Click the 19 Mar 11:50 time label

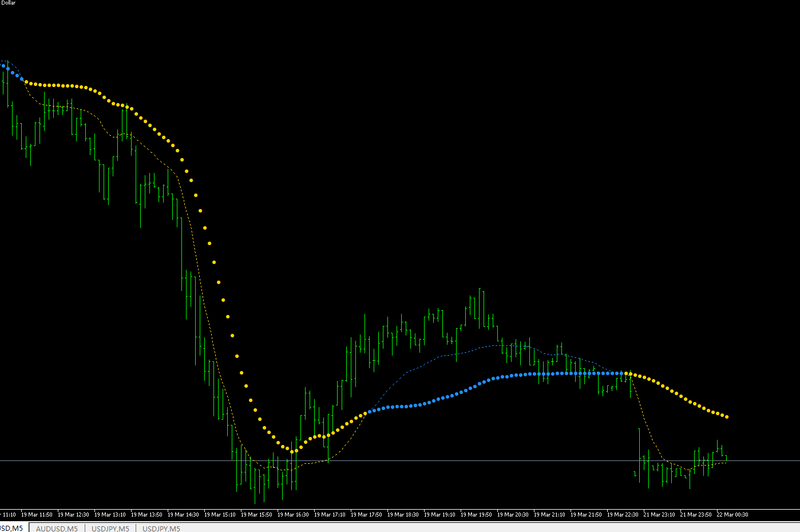[37, 515]
